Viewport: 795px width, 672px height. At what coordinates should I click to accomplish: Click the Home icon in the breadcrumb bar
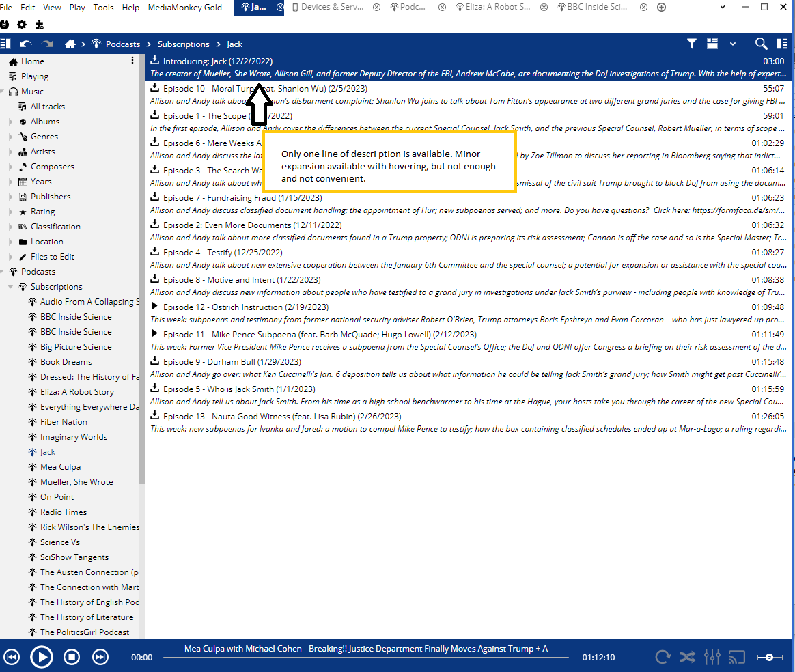tap(70, 44)
